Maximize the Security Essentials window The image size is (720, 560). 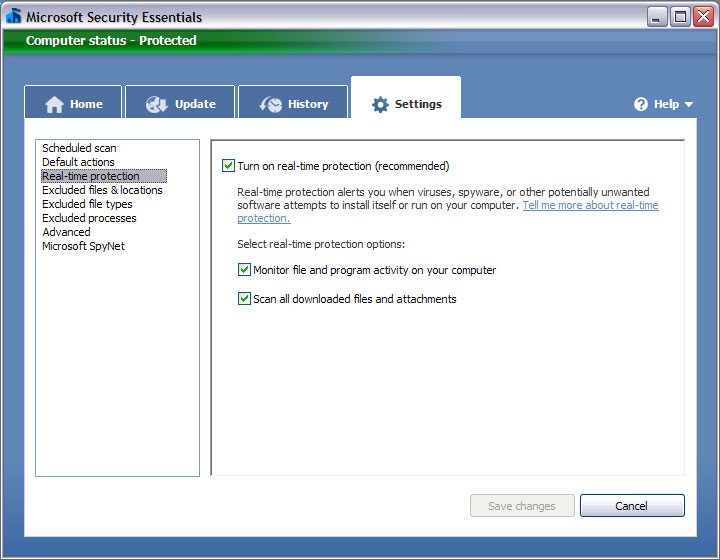[680, 17]
